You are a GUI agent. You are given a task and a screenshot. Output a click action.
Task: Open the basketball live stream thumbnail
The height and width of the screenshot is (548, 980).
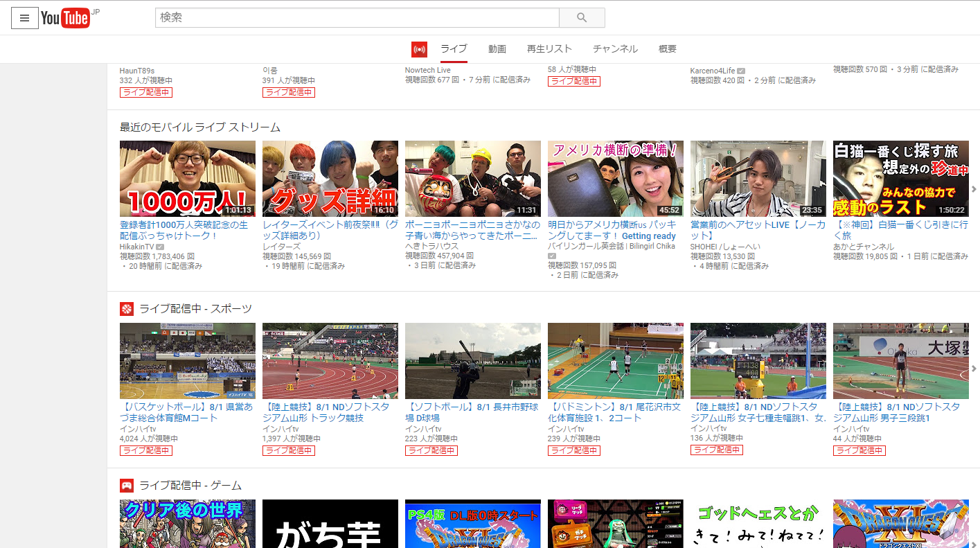[x=188, y=361]
